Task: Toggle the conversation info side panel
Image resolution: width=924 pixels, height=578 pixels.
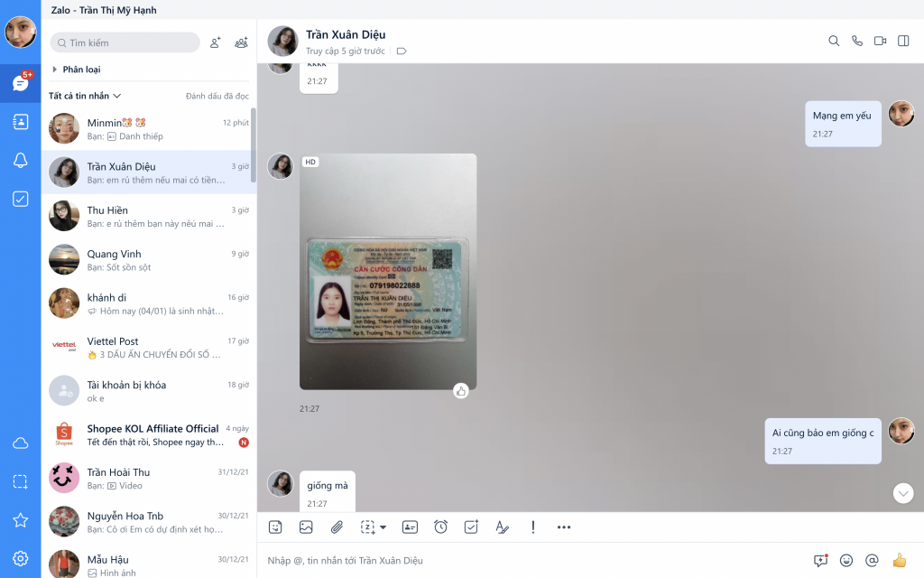Action: (903, 41)
